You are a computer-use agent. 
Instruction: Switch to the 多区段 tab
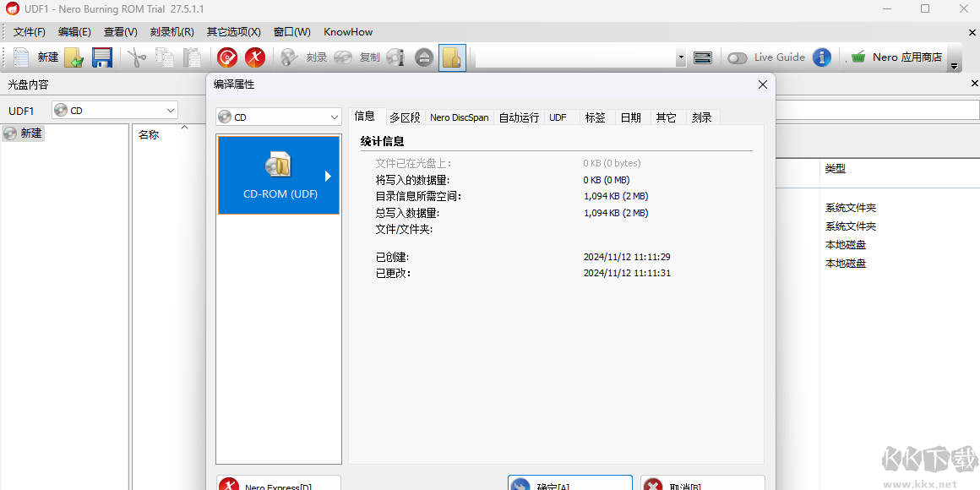click(x=405, y=117)
